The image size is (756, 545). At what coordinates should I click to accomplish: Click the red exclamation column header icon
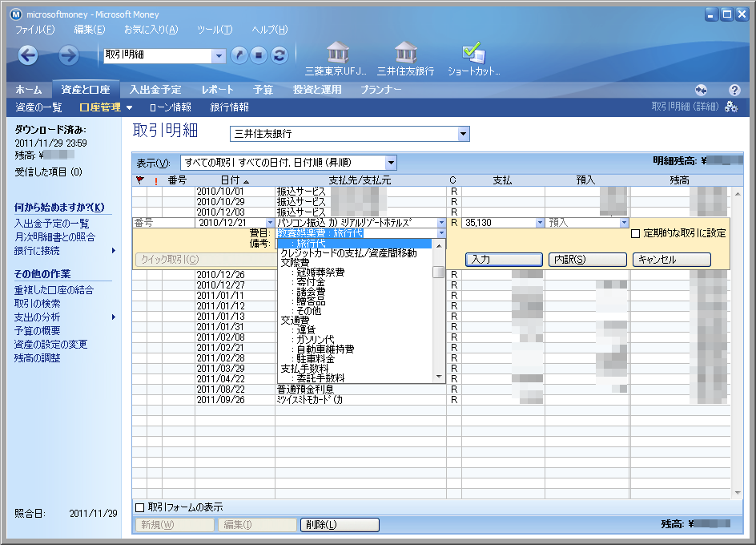(155, 181)
